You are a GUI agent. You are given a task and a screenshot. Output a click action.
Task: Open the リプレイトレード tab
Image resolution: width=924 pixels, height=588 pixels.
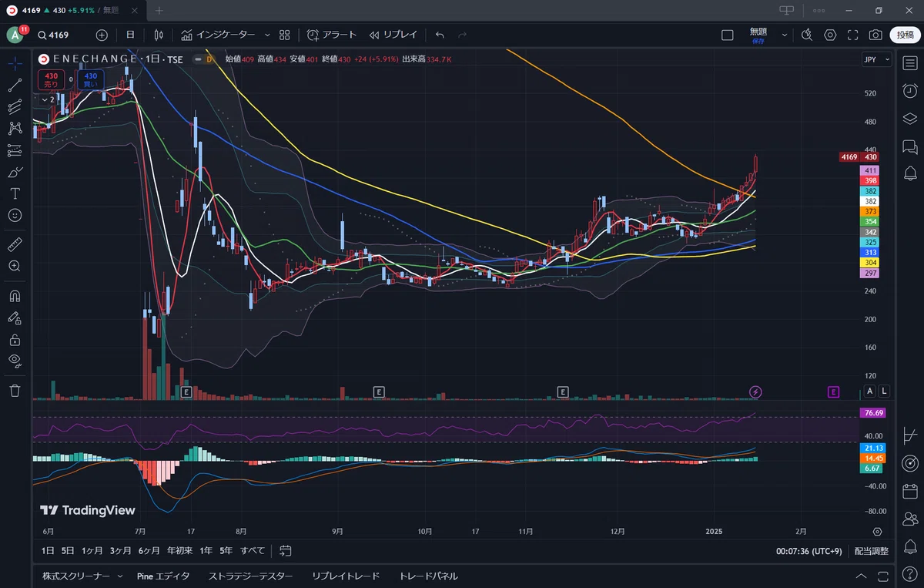346,576
